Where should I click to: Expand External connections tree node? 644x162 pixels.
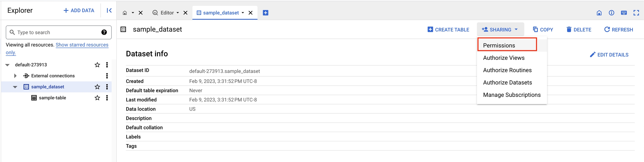click(15, 76)
